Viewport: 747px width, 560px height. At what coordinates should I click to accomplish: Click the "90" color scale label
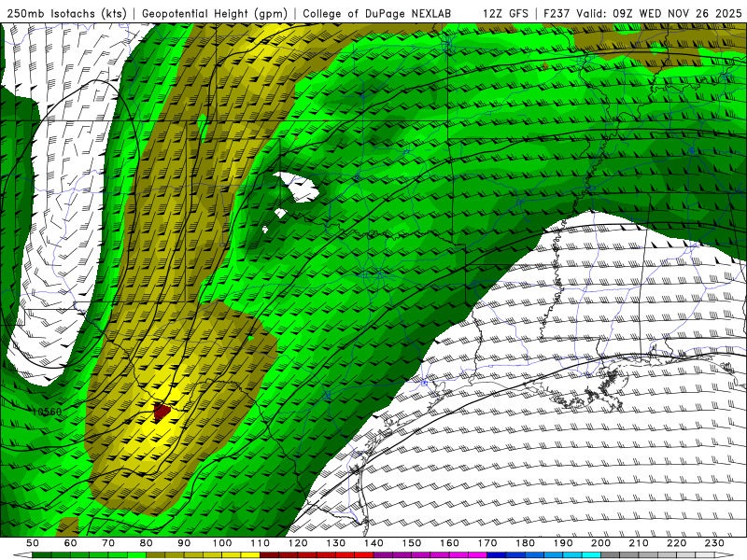point(184,543)
